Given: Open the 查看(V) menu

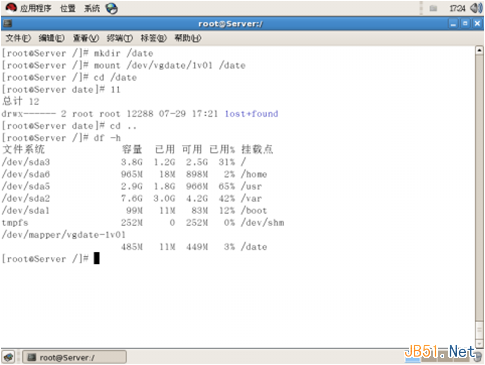Looking at the screenshot, I should [86, 38].
